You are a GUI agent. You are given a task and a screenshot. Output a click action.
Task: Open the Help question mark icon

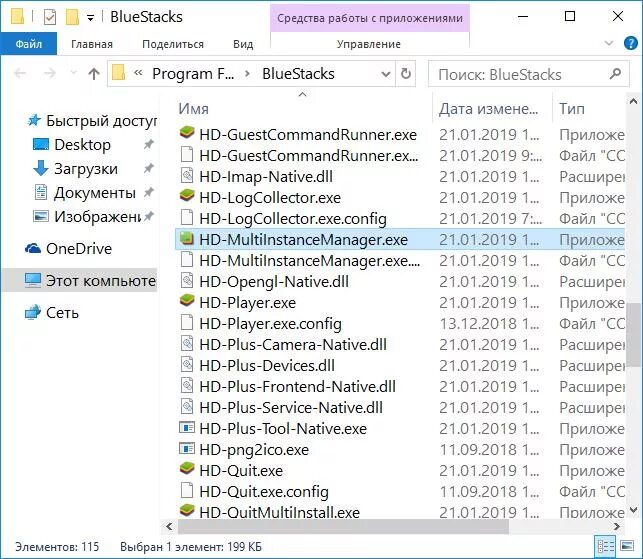pyautogui.click(x=630, y=43)
